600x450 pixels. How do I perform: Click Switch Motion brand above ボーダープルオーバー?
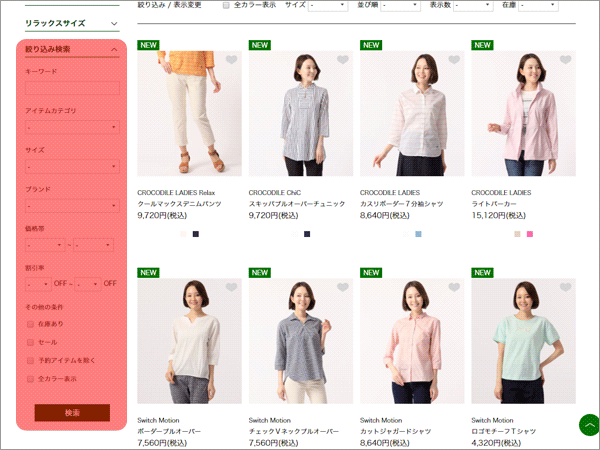pos(158,420)
